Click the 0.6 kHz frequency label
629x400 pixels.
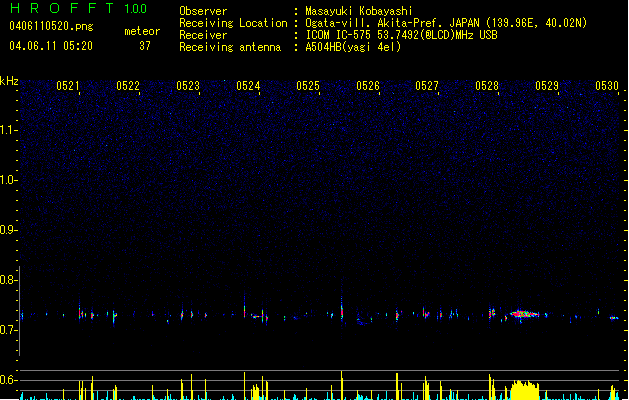click(x=8, y=380)
